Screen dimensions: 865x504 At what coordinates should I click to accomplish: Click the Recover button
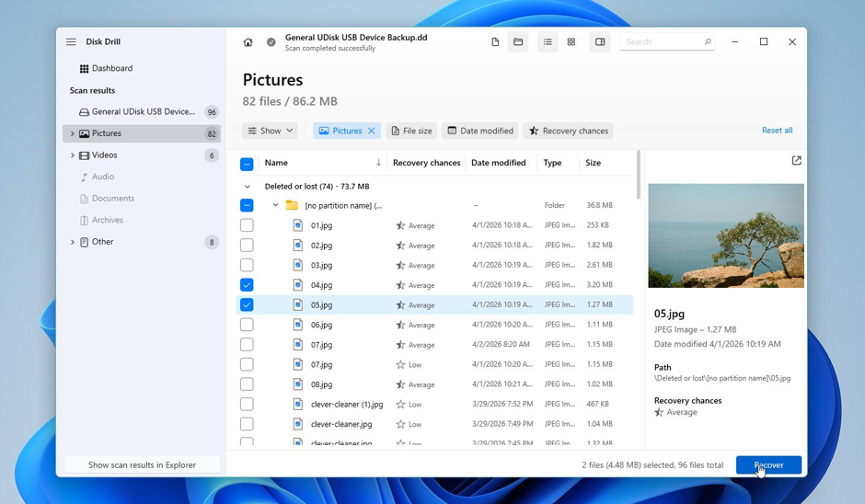pos(768,464)
